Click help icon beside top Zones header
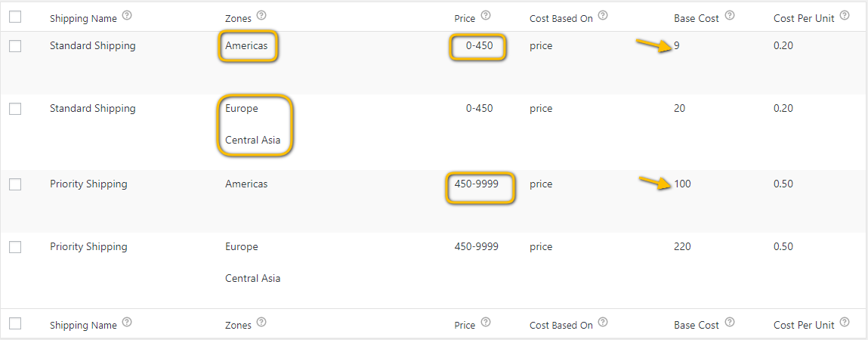 262,16
